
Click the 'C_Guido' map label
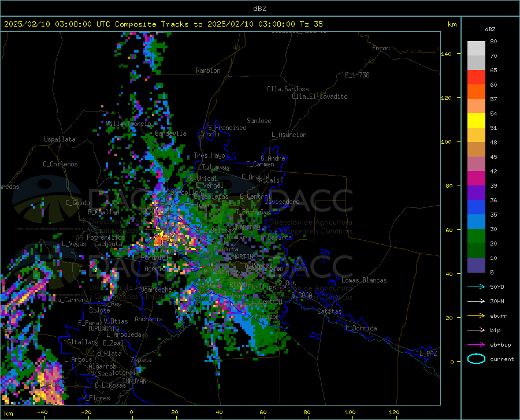(x=77, y=203)
